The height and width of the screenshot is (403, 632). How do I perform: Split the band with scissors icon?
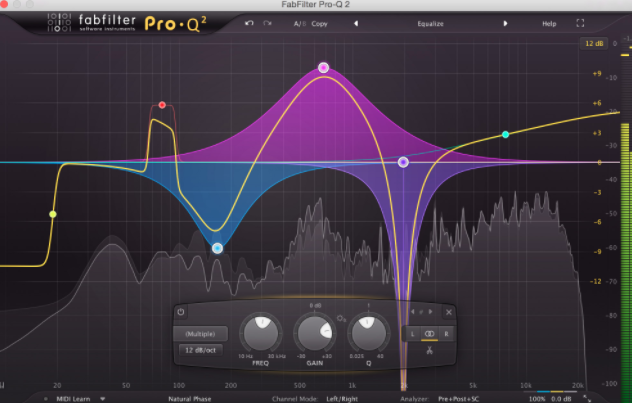429,350
